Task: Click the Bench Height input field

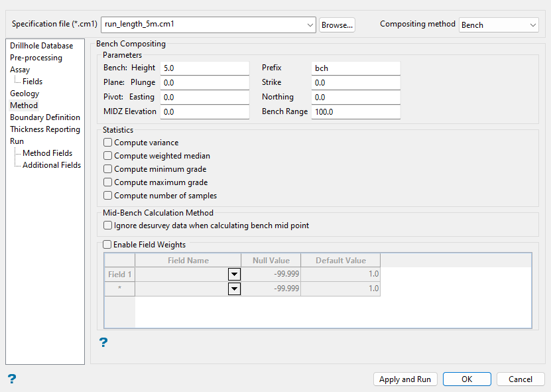Action: click(x=204, y=68)
